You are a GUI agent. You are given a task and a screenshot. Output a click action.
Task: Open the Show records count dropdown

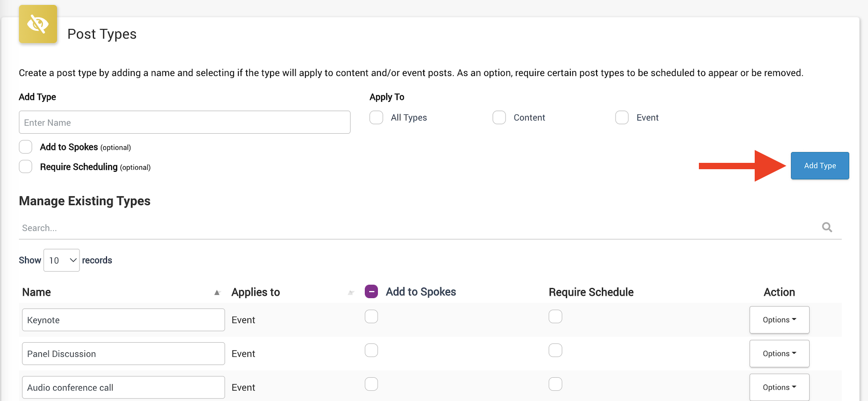click(62, 260)
